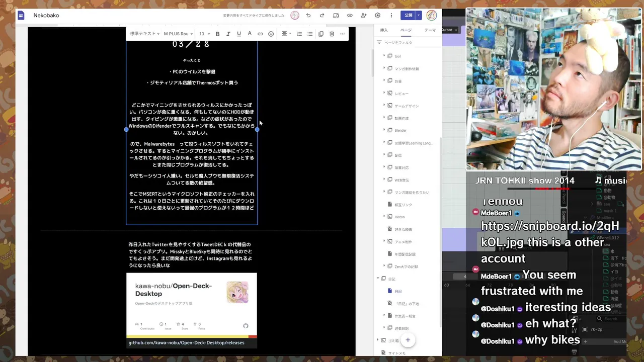Open the top bar more menu
Viewport: 644px width, 362px height.
[391, 15]
